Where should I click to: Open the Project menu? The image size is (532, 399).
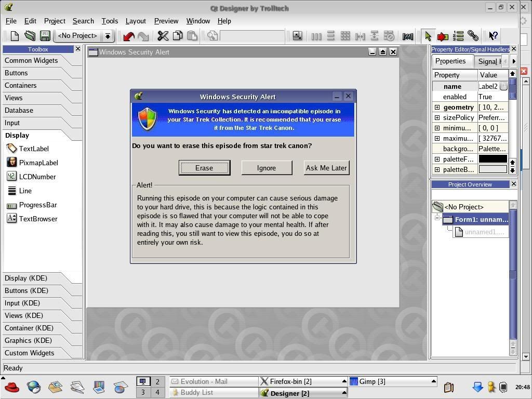(x=55, y=21)
